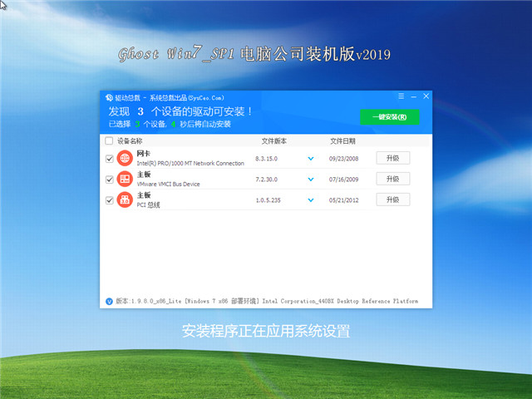532x399 pixels.
Task: Click the version info icon in status bar
Action: pyautogui.click(x=109, y=301)
